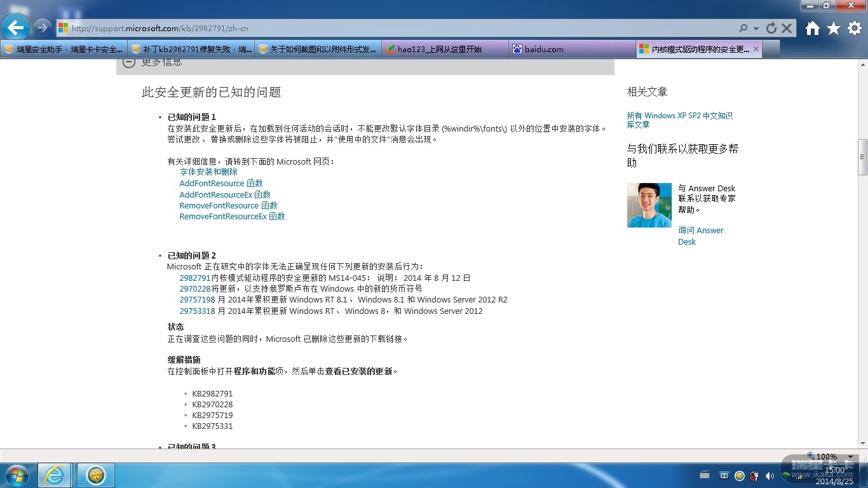The height and width of the screenshot is (488, 868).
Task: Open the browser Home page icon
Action: pos(812,28)
